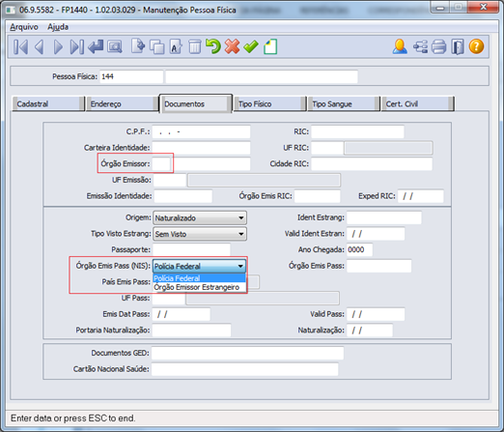Image resolution: width=504 pixels, height=432 pixels.
Task: Click the copy record icon
Action: click(157, 46)
